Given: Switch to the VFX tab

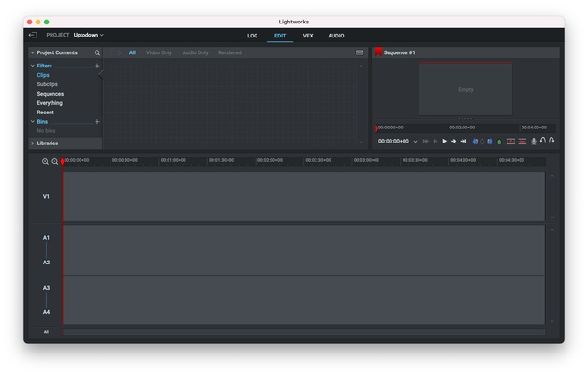Looking at the screenshot, I should coord(308,36).
